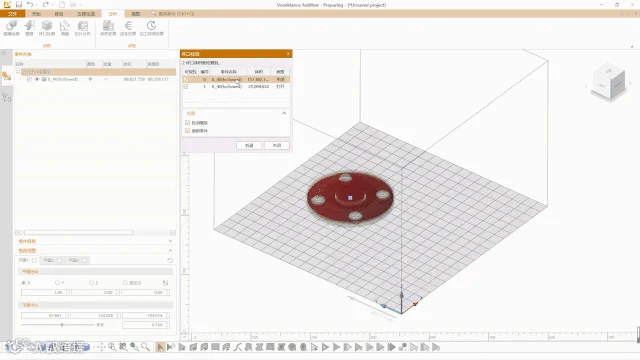
Task: Select the Z plane direction radio button
Action: point(91,282)
